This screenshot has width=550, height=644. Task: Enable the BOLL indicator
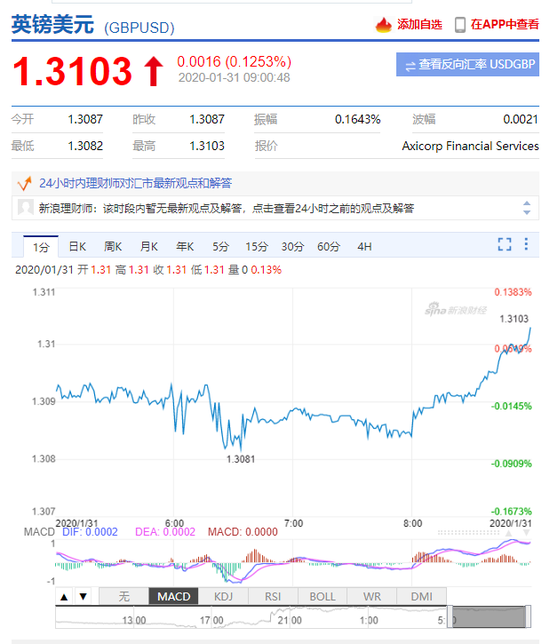(322, 596)
